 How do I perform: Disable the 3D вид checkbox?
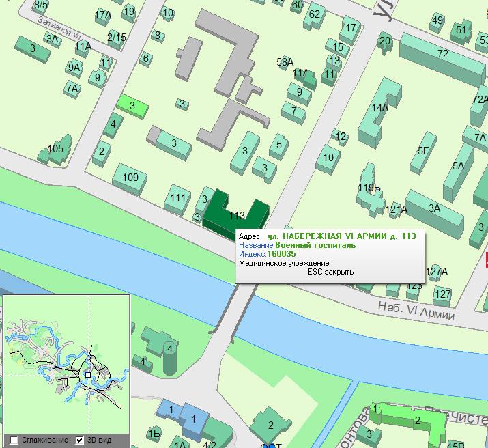(x=80, y=440)
